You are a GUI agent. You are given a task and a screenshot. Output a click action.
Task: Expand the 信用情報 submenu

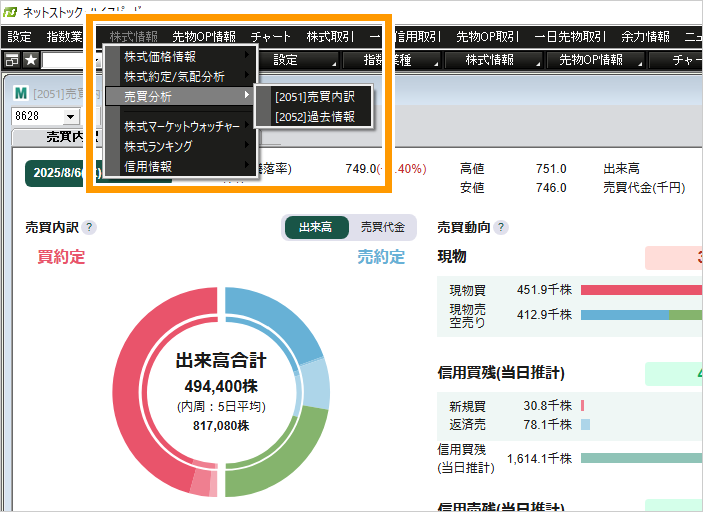[x=181, y=166]
